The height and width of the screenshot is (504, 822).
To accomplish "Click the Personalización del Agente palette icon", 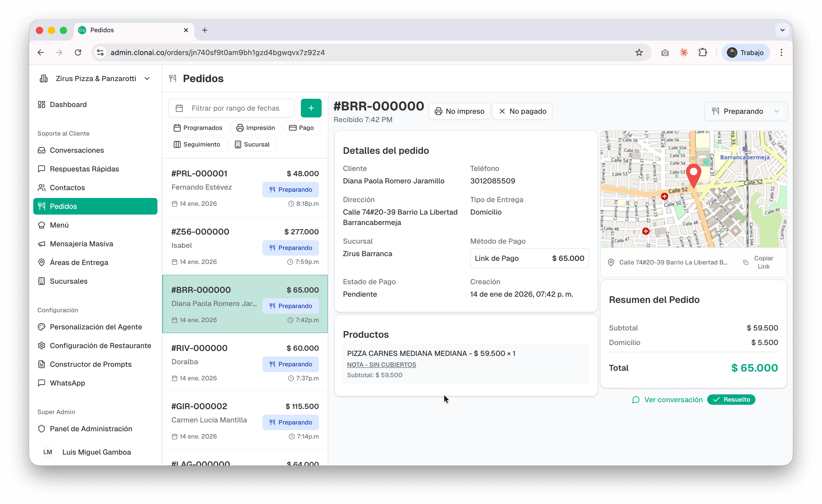I will click(x=41, y=327).
